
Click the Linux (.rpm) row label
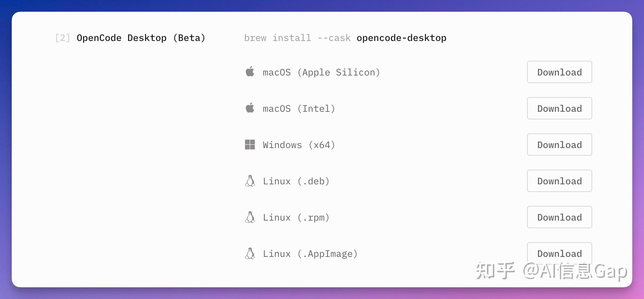[x=296, y=217]
